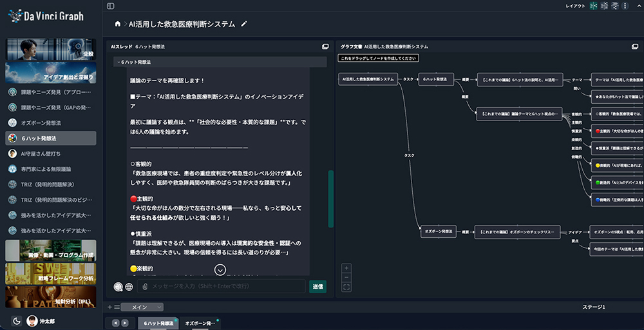Click the globe web search icon

[x=129, y=287]
